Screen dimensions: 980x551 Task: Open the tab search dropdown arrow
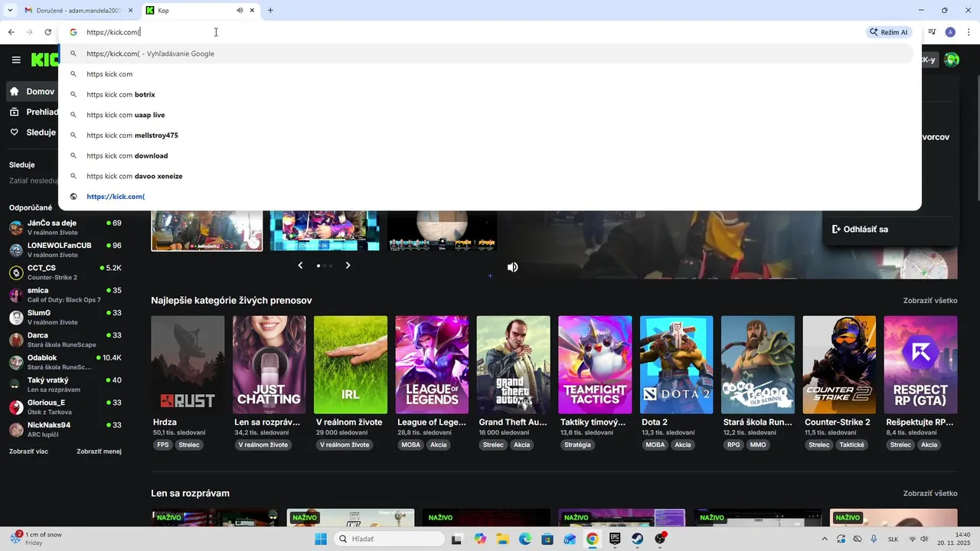coord(10,10)
